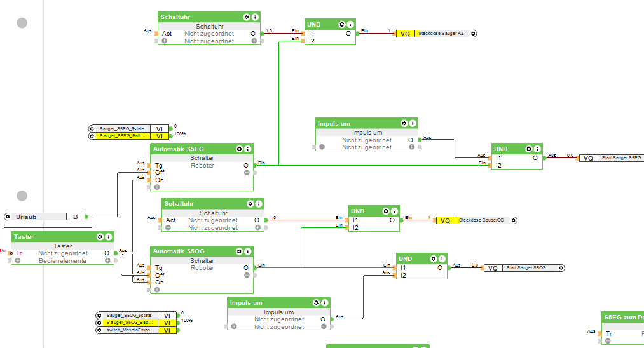Open gear on switch_MaxcioEmpo input
The height and width of the screenshot is (348, 644).
(x=99, y=330)
